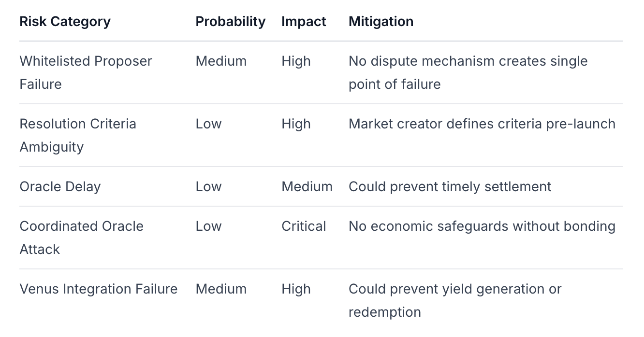Click 'No economic safeguards without bonding' text
Viewport: 644px width, 337px height.
[482, 226]
